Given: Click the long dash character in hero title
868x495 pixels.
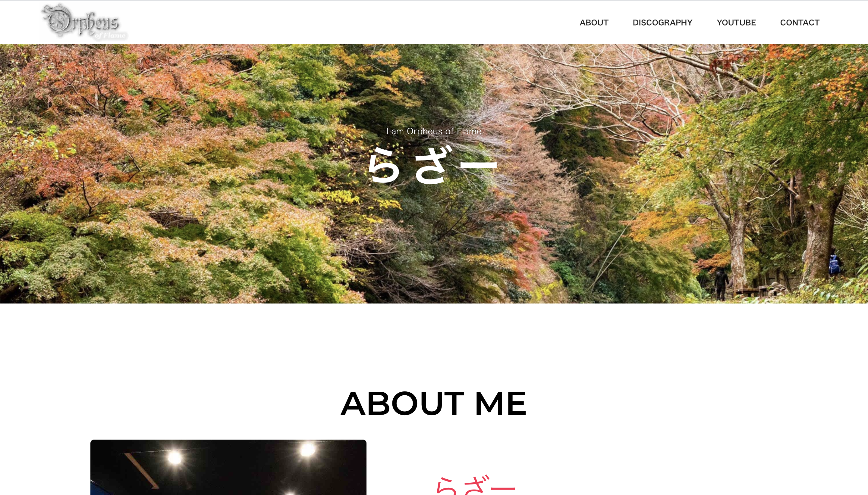Looking at the screenshot, I should point(478,166).
